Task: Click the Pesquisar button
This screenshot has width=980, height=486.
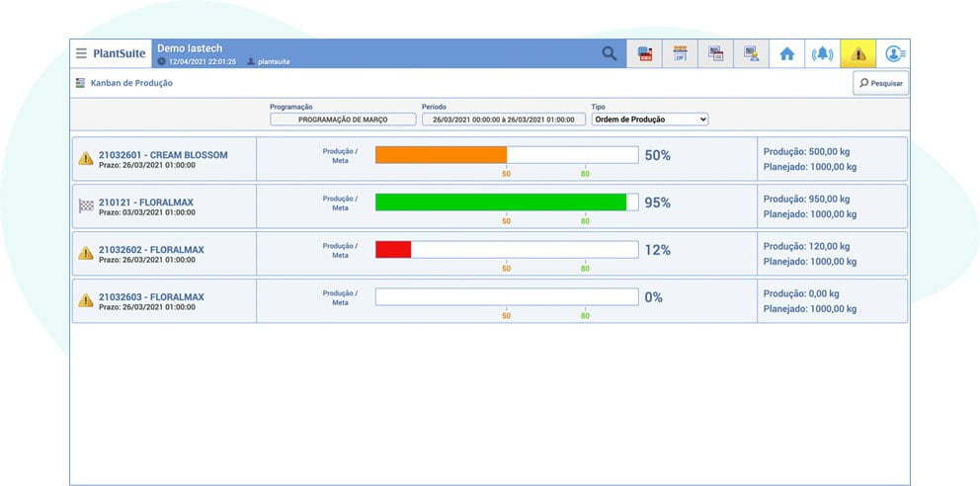Action: tap(880, 83)
